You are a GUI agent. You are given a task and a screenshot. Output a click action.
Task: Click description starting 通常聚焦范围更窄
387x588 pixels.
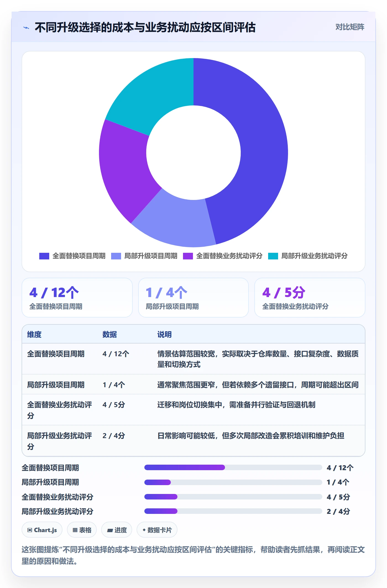tap(258, 385)
